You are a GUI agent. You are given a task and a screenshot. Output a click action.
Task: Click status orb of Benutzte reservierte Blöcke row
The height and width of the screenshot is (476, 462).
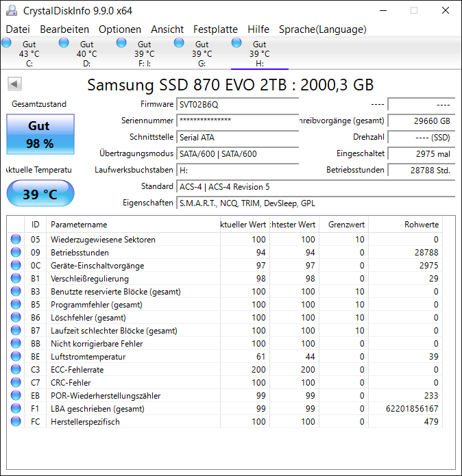pos(16,292)
